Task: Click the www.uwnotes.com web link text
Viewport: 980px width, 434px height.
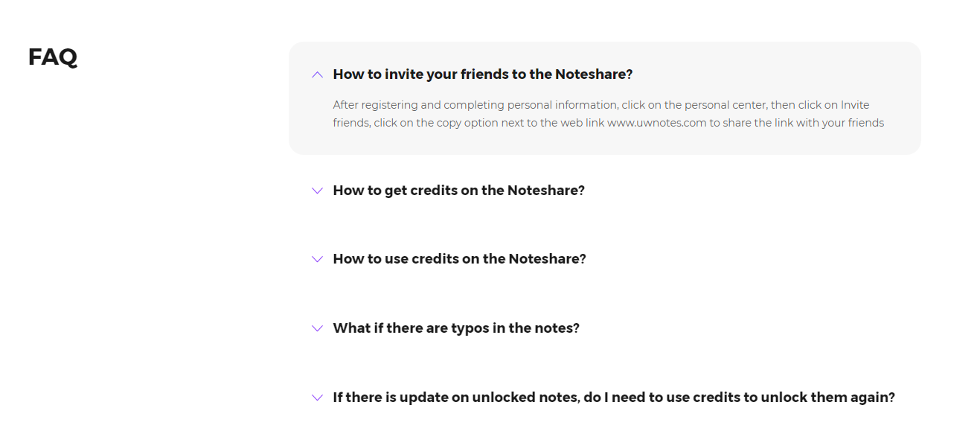Action: 656,123
